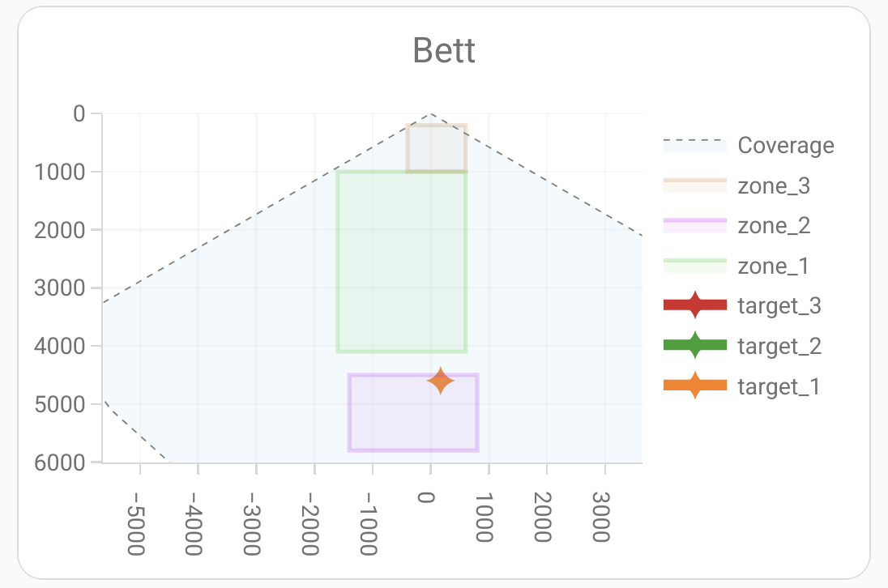Screen dimensions: 888x588
Task: Select the green zone_1 rectangle in the plot
Action: coord(401,261)
